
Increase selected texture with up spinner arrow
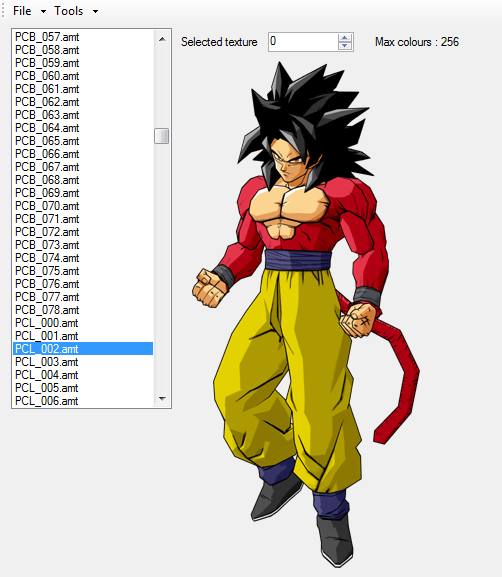[x=345, y=38]
